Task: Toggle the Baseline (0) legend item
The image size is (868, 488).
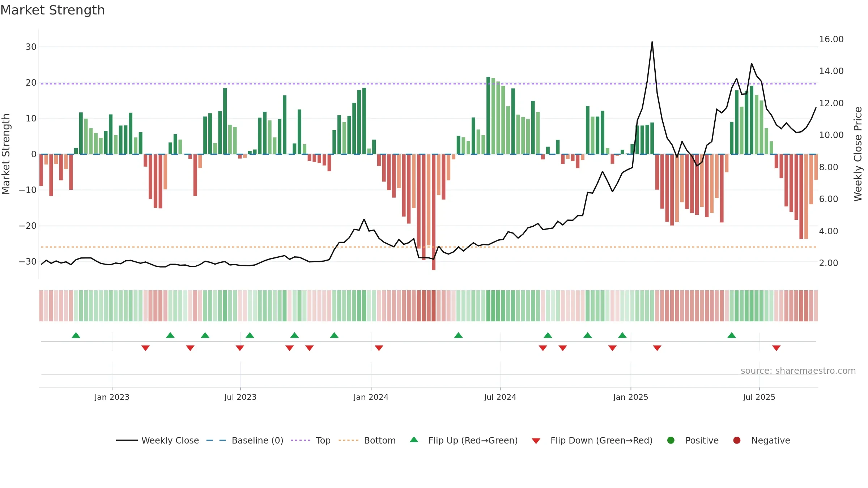Action: (x=245, y=440)
